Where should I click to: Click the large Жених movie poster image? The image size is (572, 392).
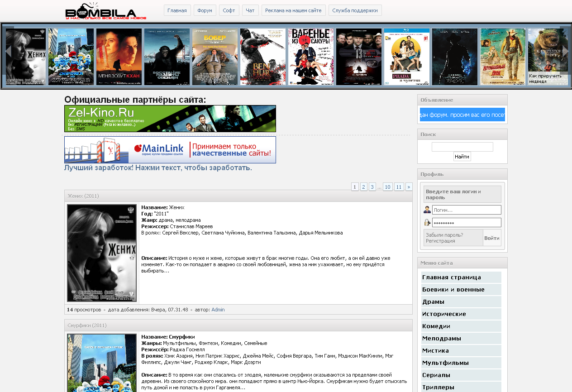(x=102, y=253)
